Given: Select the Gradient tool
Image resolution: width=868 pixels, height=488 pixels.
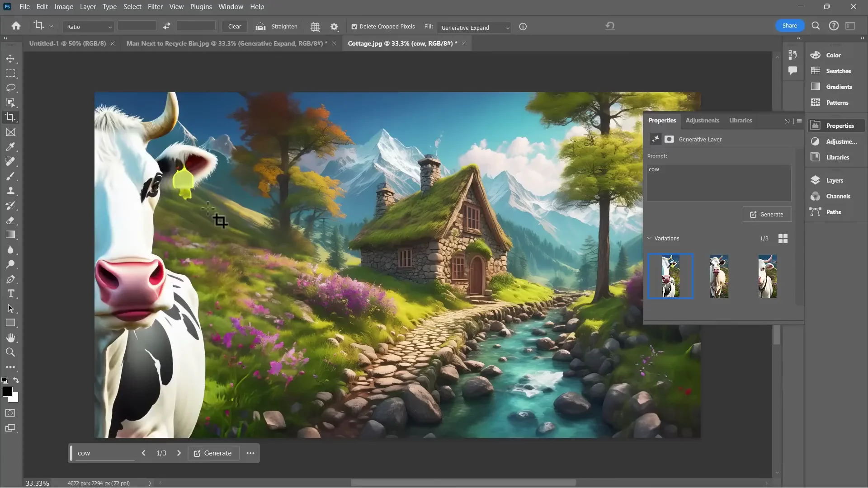Looking at the screenshot, I should (x=11, y=235).
